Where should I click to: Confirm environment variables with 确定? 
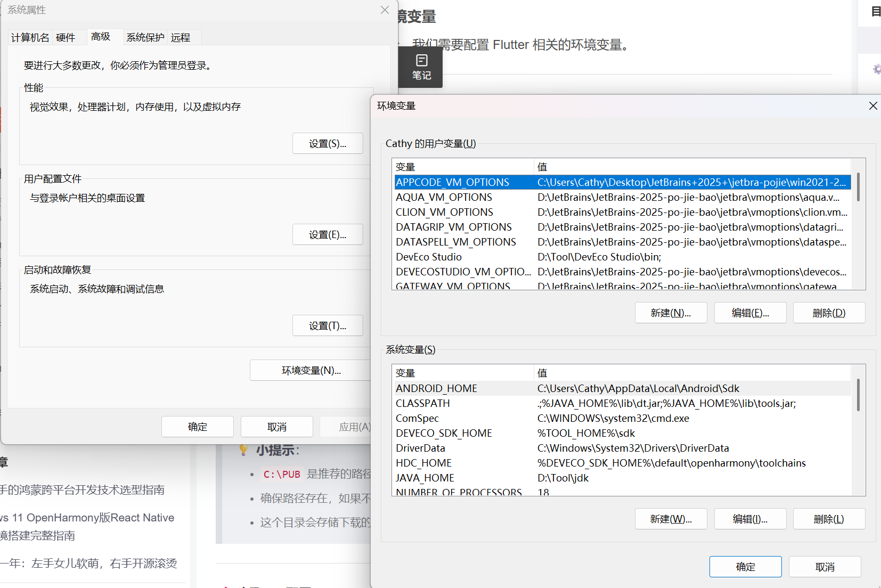coord(745,567)
